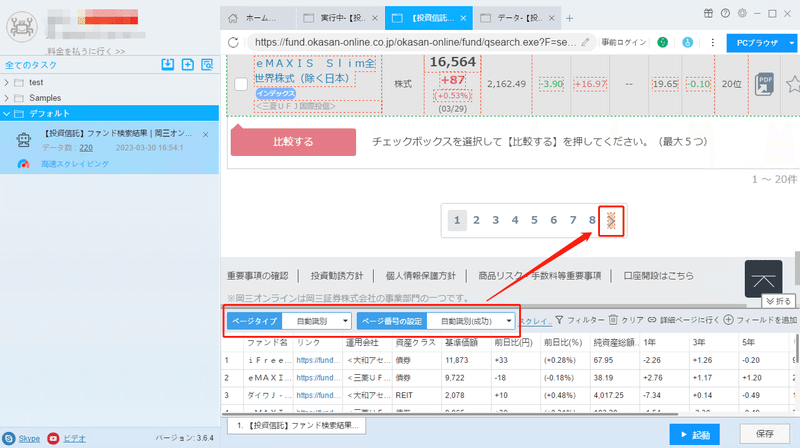The image size is (800, 448).
Task: Close the task item in sidebar
Action: click(x=206, y=135)
